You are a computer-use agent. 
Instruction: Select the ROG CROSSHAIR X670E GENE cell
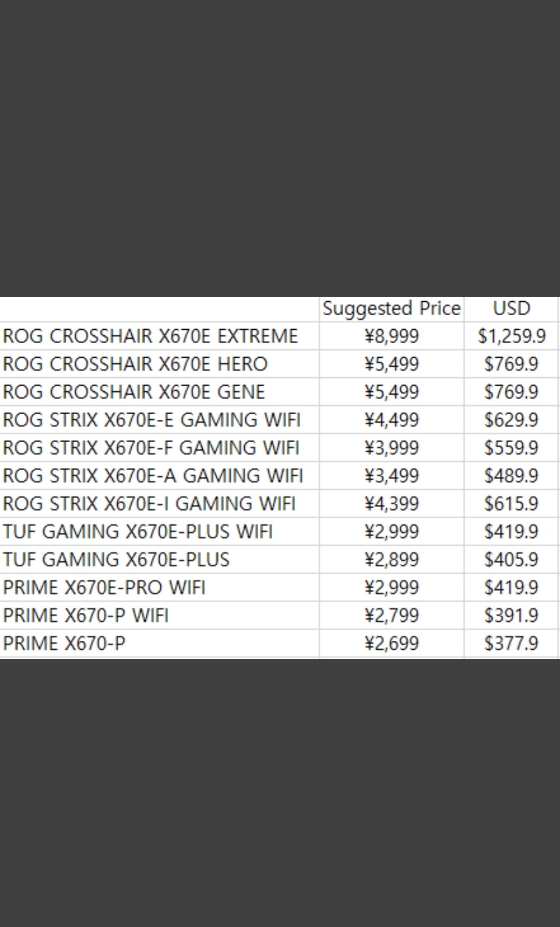134,392
